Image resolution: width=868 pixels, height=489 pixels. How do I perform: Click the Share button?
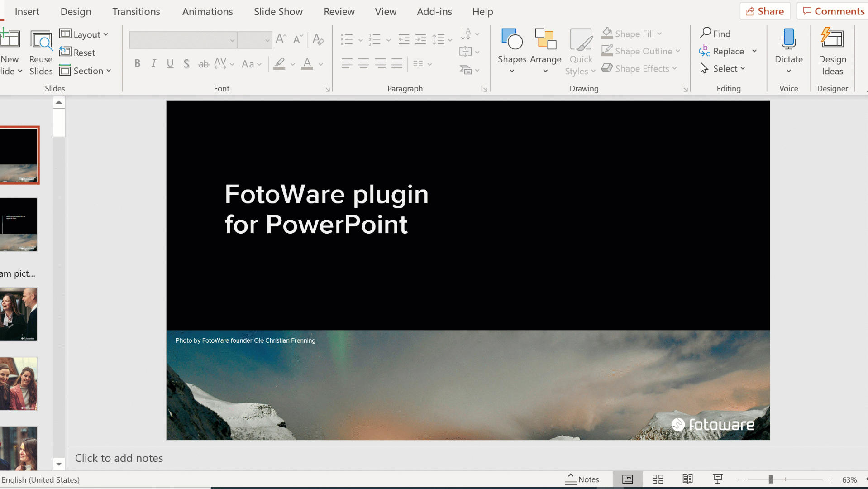click(765, 11)
